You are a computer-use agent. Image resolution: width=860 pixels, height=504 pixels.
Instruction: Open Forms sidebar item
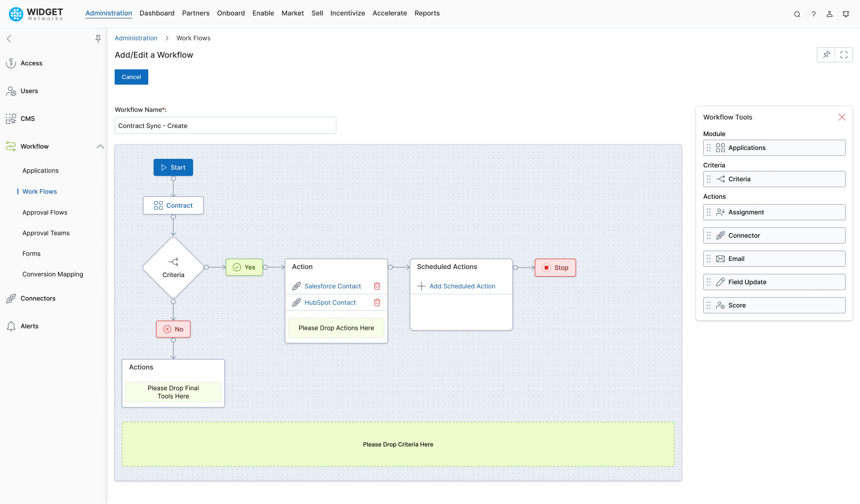point(31,254)
